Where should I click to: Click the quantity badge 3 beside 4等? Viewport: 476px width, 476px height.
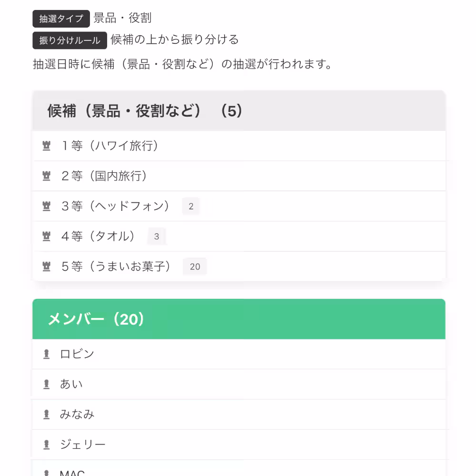(x=157, y=236)
